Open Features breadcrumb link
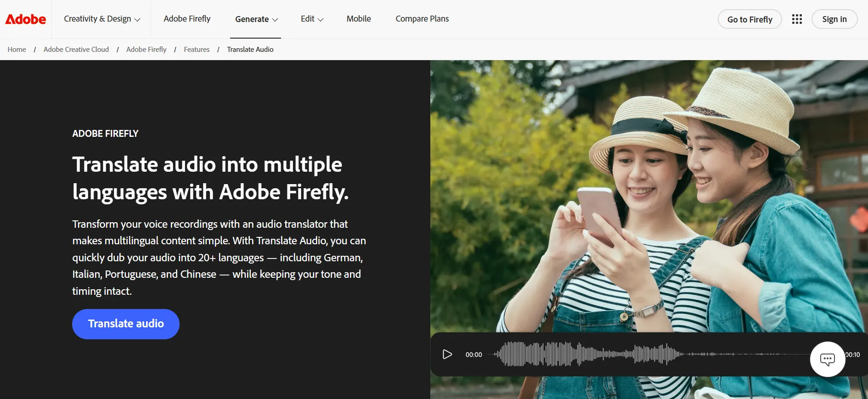 coord(197,50)
